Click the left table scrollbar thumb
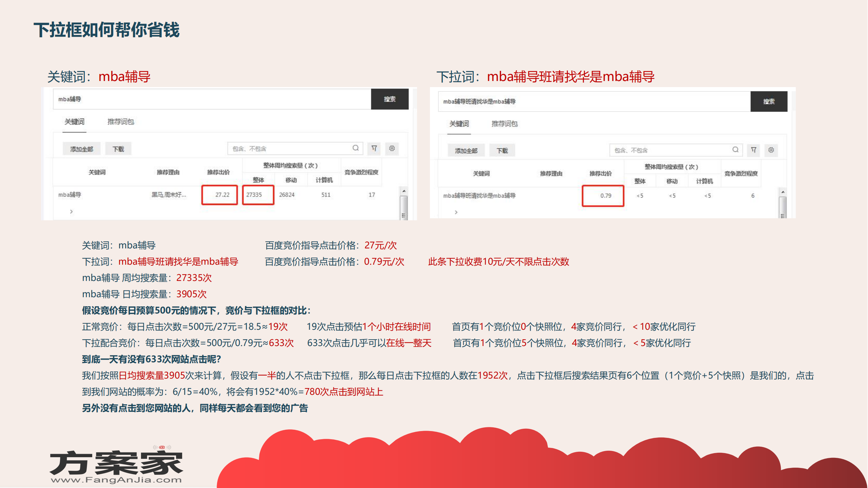The height and width of the screenshot is (488, 868). [x=404, y=207]
